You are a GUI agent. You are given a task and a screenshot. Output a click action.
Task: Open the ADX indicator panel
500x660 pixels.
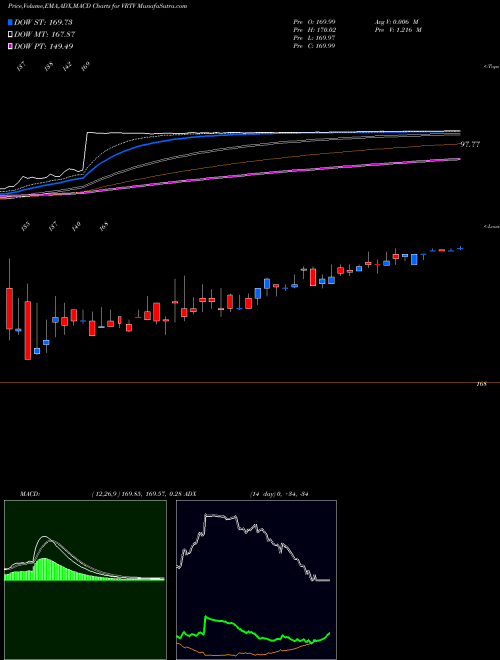pos(256,580)
